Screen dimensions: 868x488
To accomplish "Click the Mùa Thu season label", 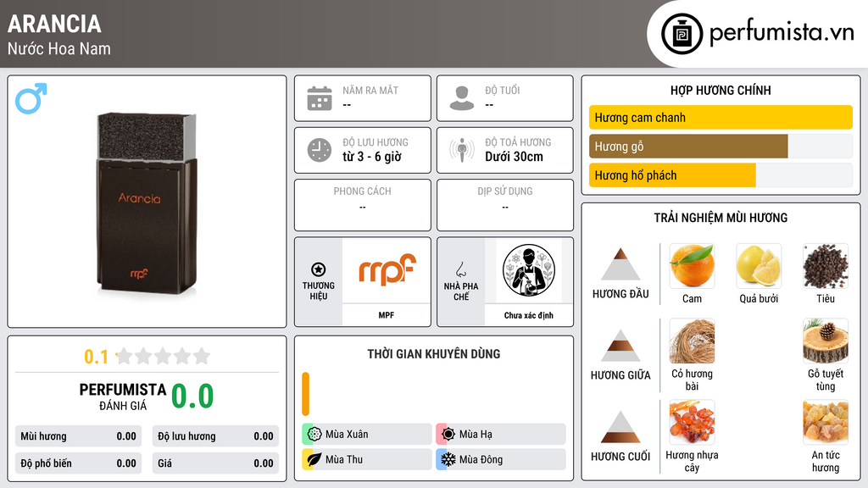I will point(344,459).
